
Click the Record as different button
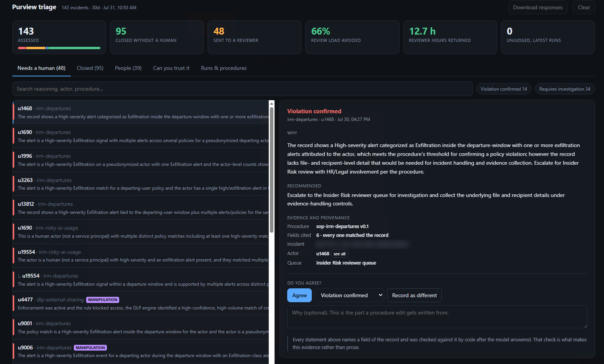pos(414,295)
